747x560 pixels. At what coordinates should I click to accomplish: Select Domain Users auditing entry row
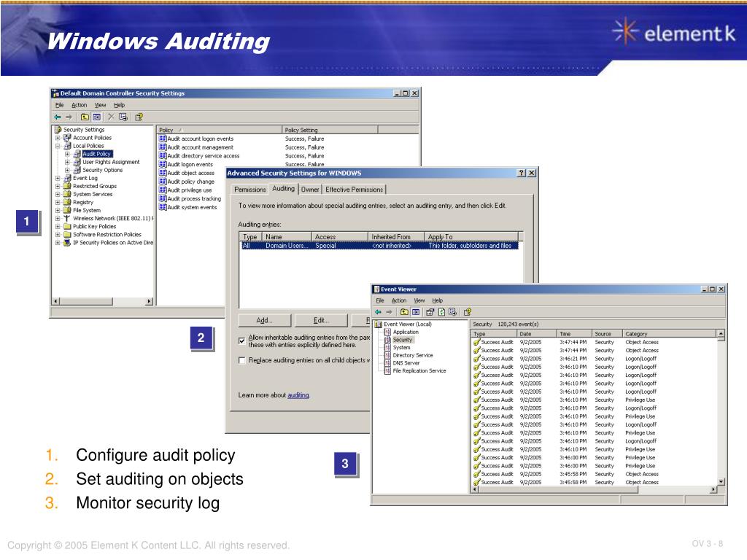(x=379, y=246)
